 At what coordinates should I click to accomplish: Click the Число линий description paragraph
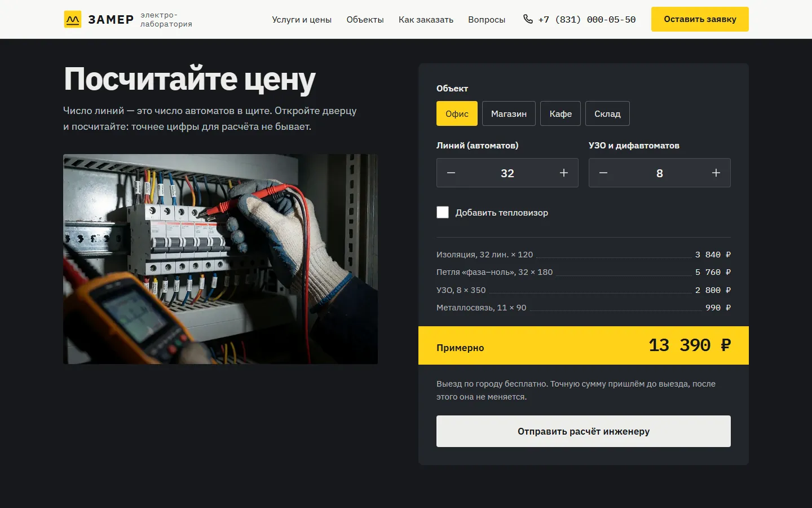point(210,119)
